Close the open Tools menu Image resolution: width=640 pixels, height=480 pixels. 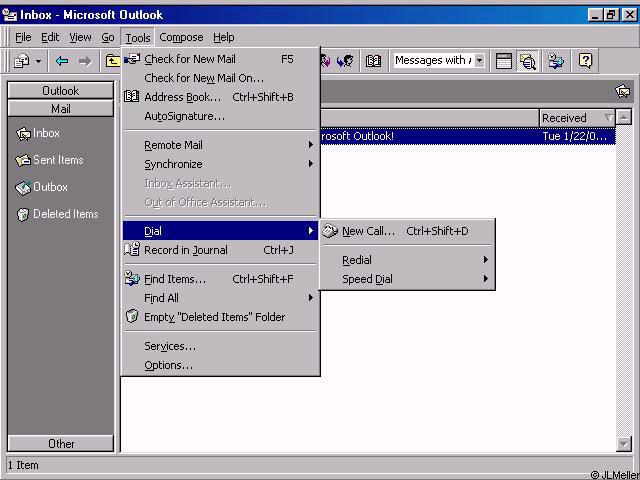coord(138,38)
